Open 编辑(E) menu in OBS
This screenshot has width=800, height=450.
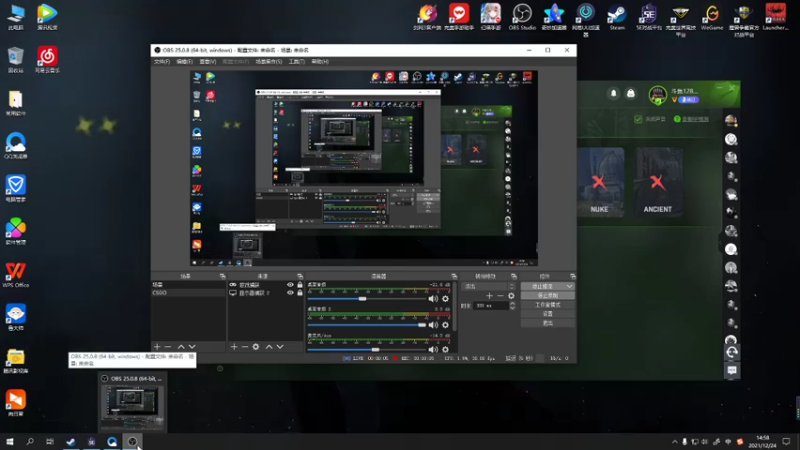[x=184, y=61]
